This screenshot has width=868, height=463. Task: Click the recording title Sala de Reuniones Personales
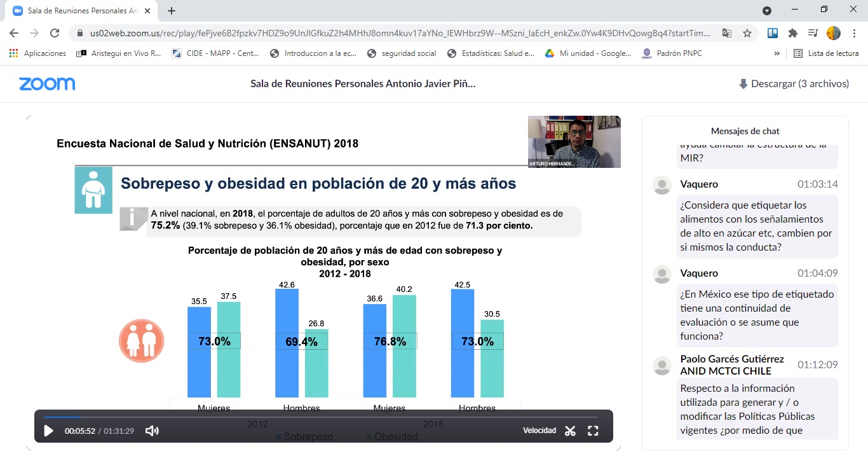pos(363,84)
